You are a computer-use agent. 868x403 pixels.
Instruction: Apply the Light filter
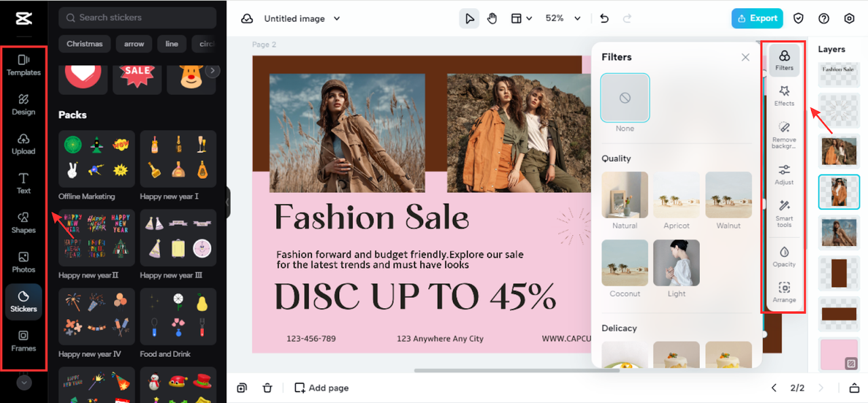677,263
